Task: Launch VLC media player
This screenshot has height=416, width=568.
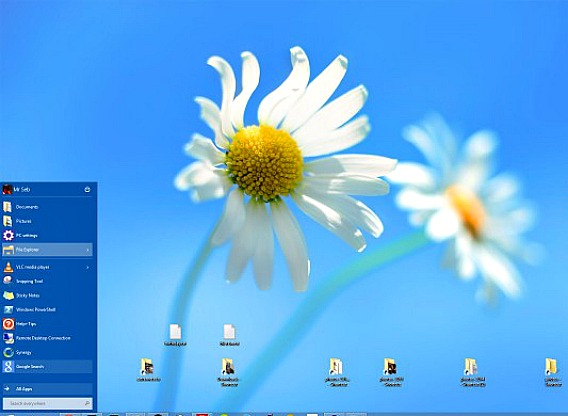Action: [x=47, y=267]
